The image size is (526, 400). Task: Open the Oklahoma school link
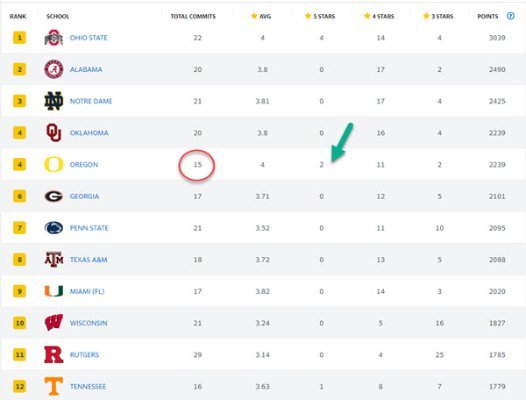(89, 133)
